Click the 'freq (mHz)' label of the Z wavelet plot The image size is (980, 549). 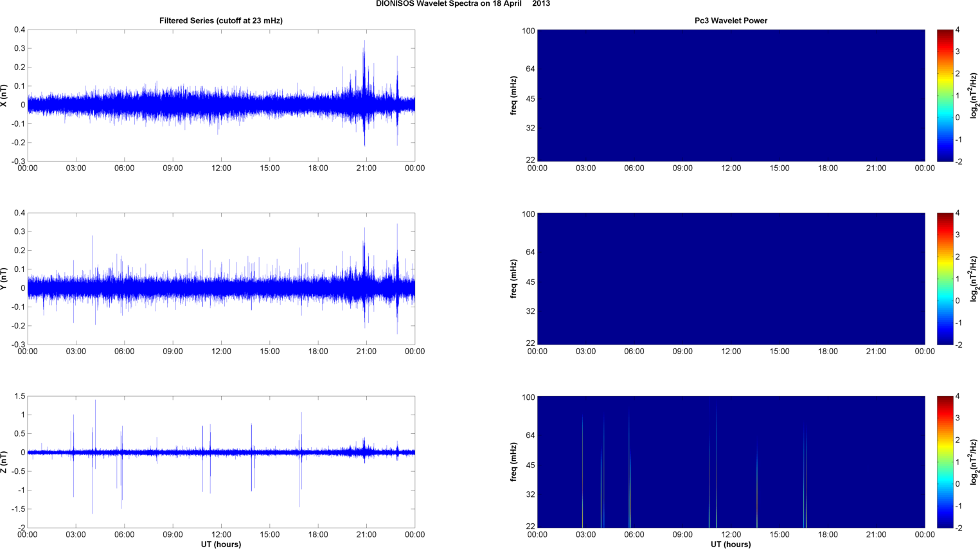[x=514, y=462]
